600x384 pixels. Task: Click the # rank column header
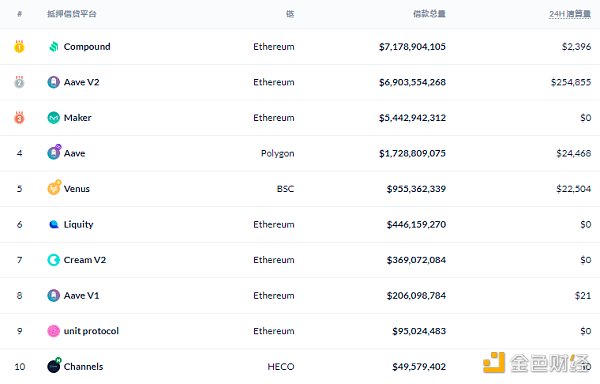pyautogui.click(x=20, y=14)
